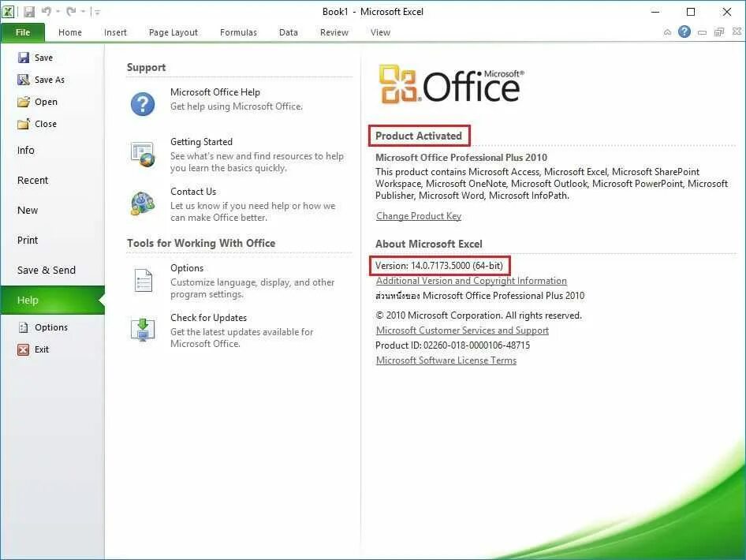Click the Product ID 02260-018-0000106-48715 text

453,345
